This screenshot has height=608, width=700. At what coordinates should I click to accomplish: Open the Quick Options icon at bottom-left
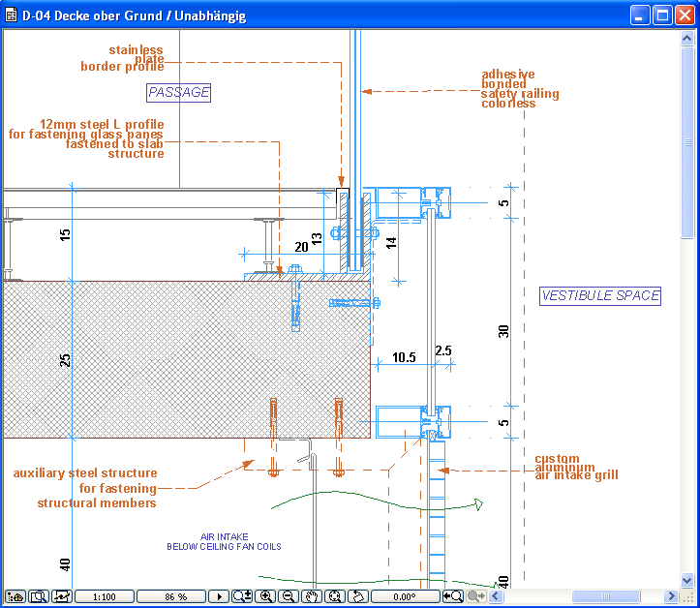click(15, 596)
